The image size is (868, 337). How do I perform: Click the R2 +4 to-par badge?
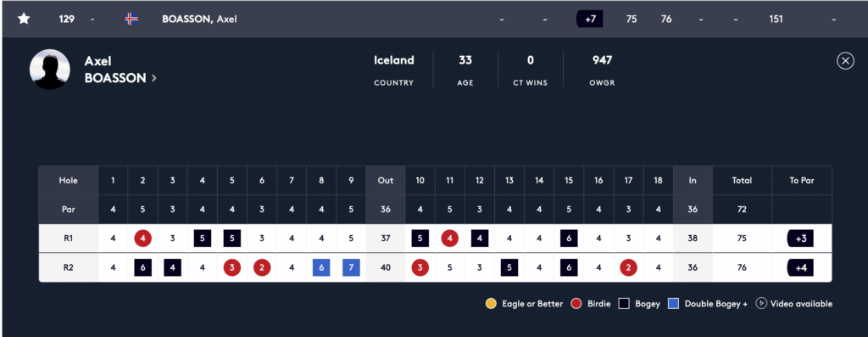[800, 267]
